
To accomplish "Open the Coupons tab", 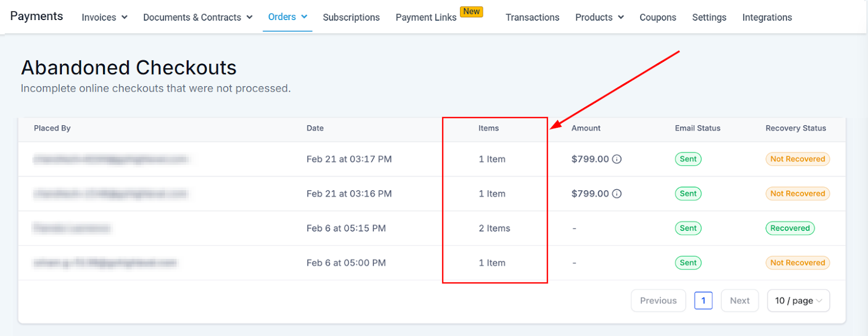I will tap(658, 17).
